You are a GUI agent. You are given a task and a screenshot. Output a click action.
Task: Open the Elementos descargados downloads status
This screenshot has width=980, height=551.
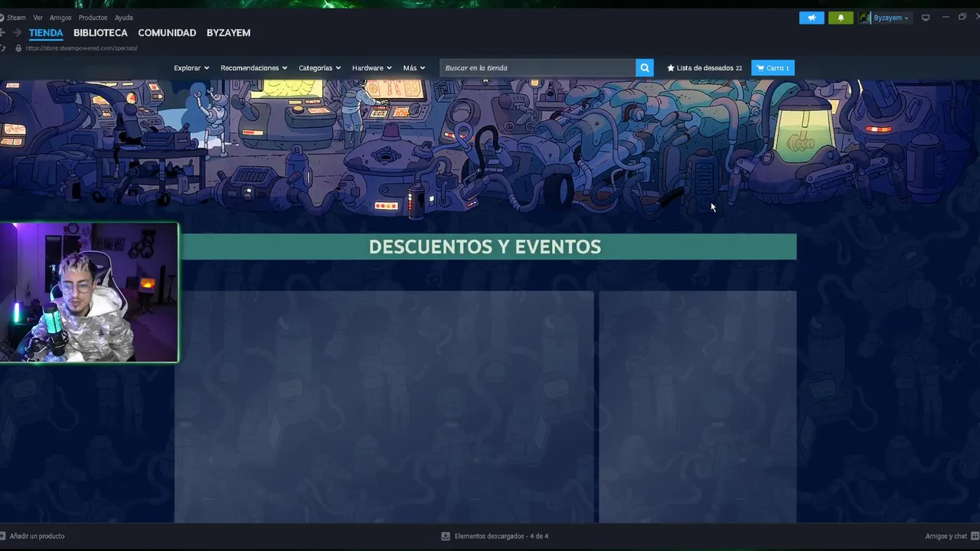pyautogui.click(x=501, y=536)
